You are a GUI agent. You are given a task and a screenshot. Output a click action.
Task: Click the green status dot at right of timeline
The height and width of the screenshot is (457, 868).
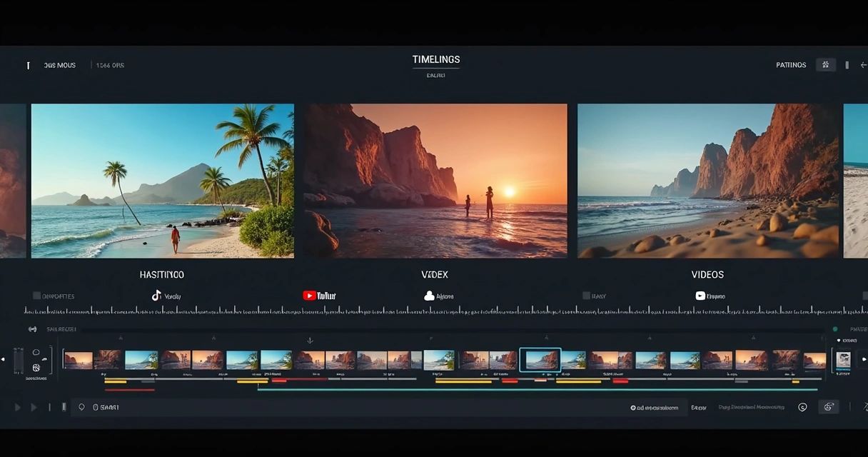(x=835, y=329)
